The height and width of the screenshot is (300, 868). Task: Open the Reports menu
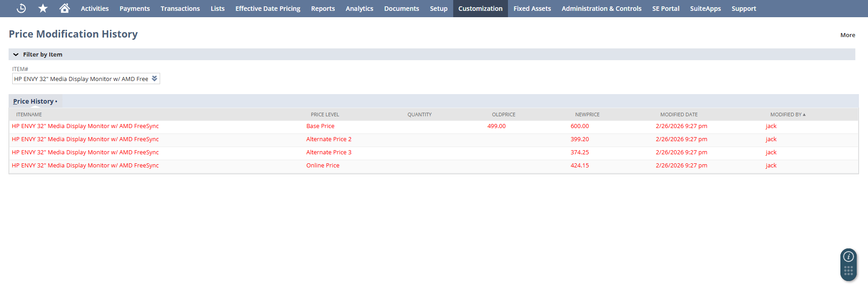tap(323, 9)
